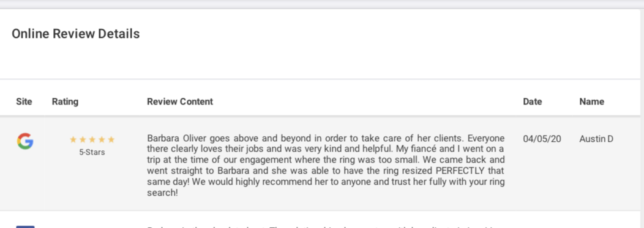Sort by the Rating column header
The width and height of the screenshot is (644, 228).
click(65, 101)
